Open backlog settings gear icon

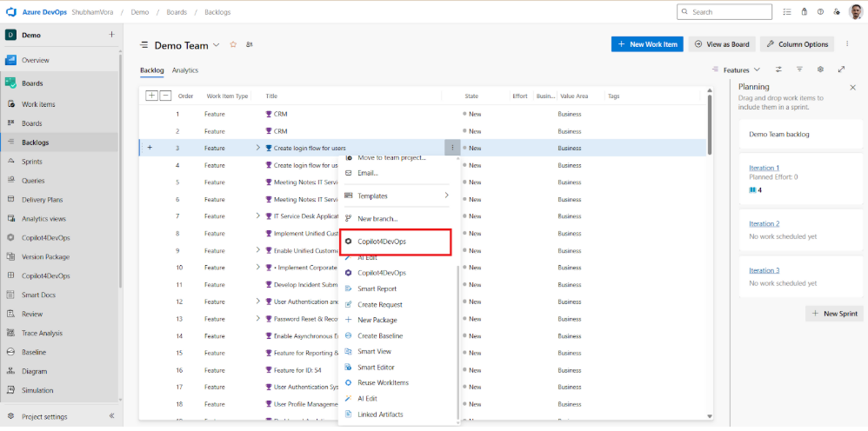[821, 70]
